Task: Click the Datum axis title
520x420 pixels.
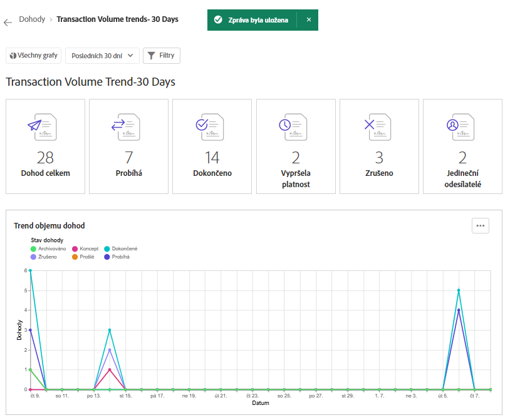Action: coord(261,403)
